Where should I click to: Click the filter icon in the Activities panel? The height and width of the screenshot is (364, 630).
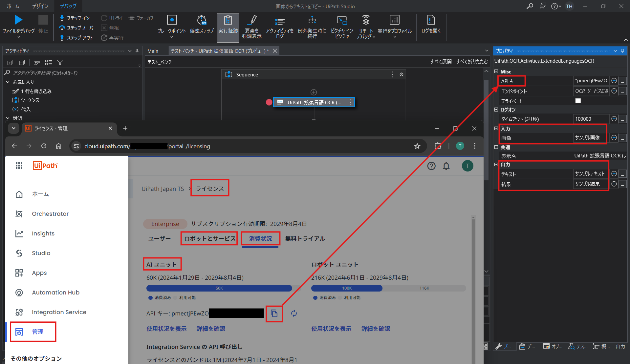point(60,62)
